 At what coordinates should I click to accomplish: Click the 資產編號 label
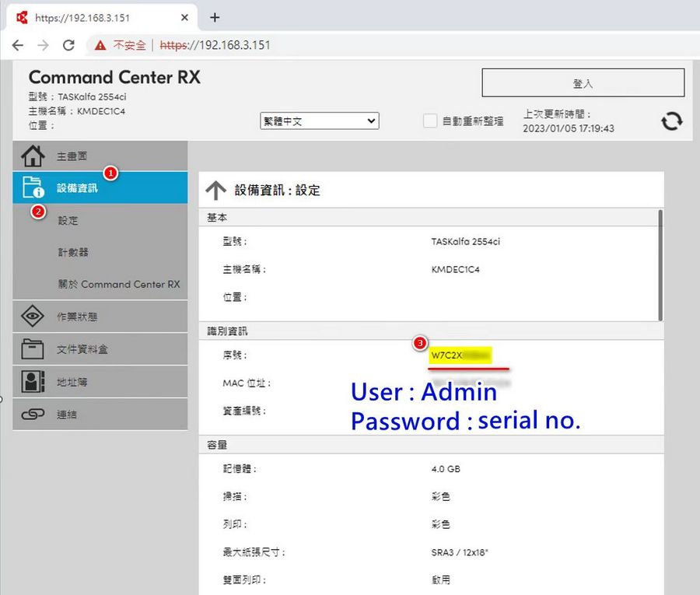click(x=245, y=411)
